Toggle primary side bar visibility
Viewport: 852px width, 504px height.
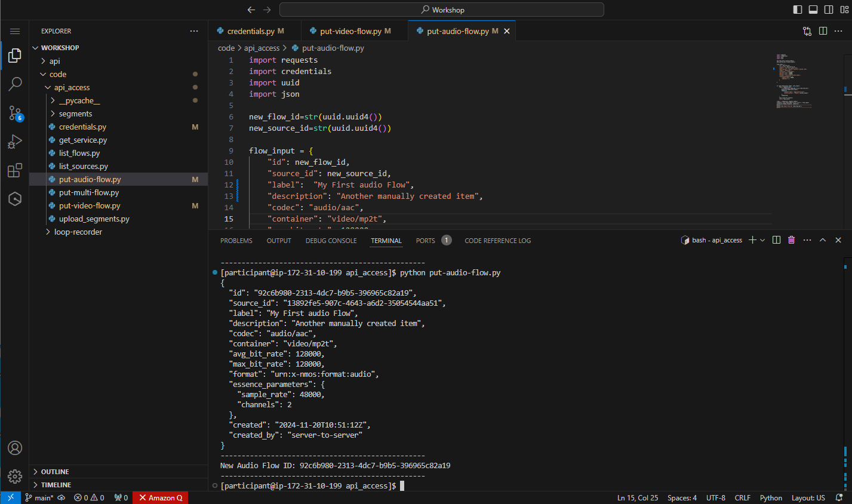(798, 10)
